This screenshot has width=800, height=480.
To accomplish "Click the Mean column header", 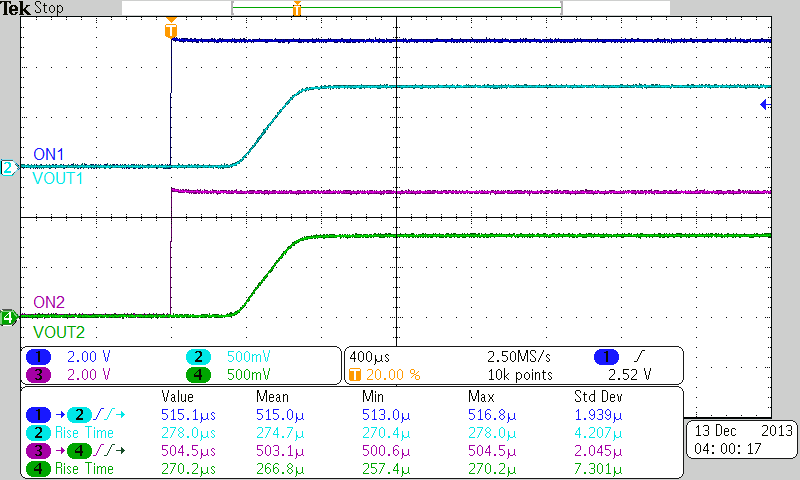I will (x=272, y=396).
